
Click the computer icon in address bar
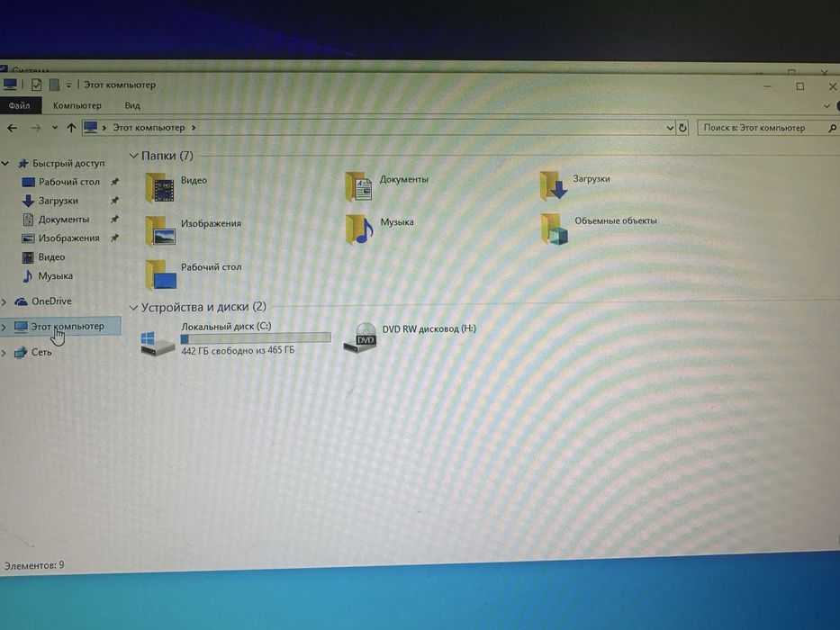[91, 127]
